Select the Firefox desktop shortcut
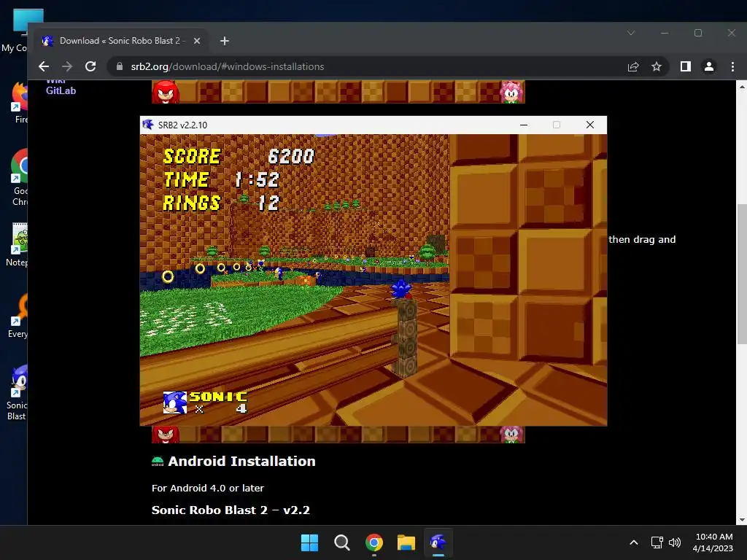This screenshot has width=747, height=560. pos(19,102)
